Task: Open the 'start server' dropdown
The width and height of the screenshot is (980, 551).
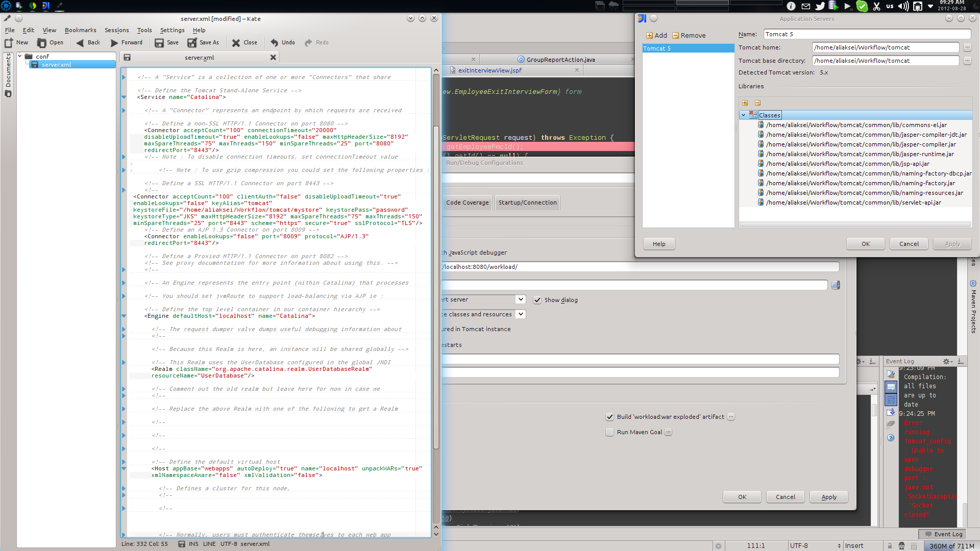Action: (520, 299)
